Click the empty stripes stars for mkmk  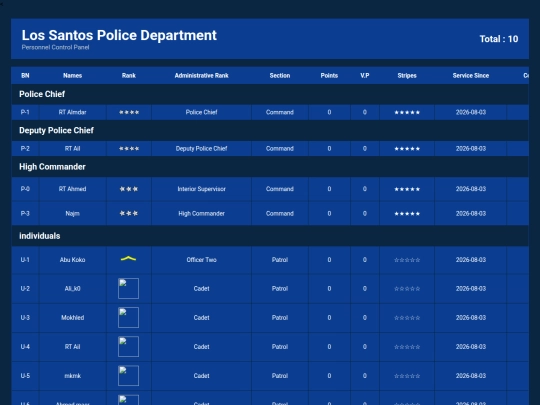(x=407, y=376)
